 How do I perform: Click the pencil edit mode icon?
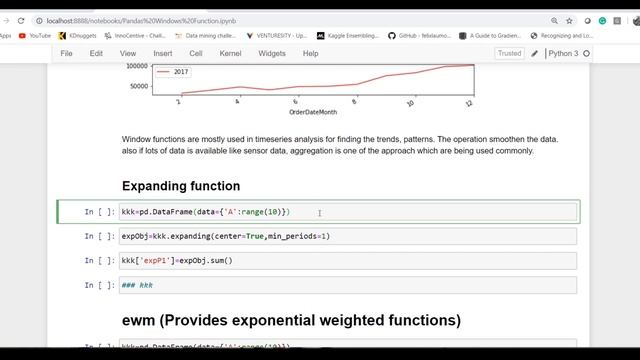point(534,53)
